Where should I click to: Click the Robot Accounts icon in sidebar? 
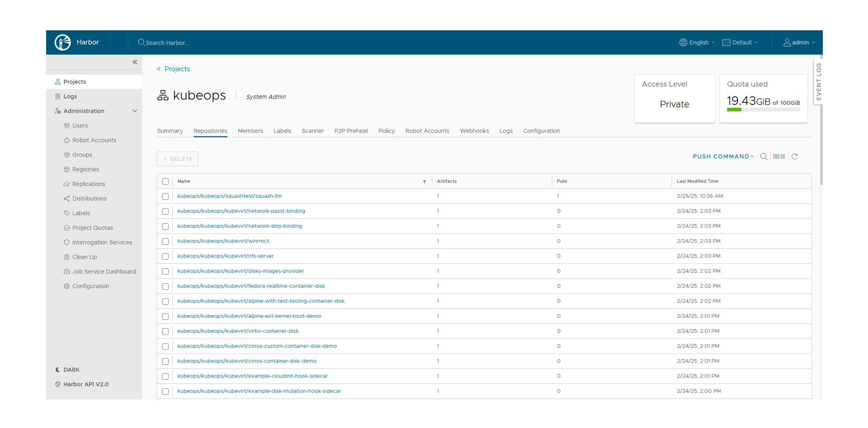coord(67,140)
